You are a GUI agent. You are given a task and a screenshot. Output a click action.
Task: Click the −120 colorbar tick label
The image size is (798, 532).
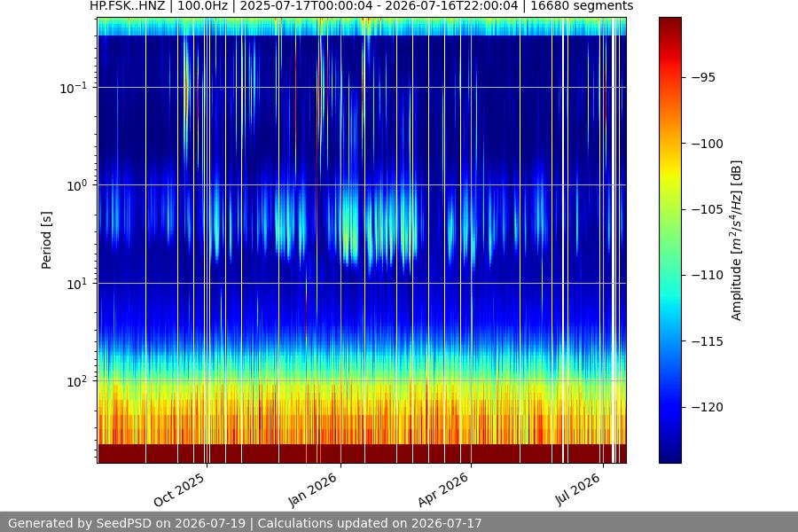pyautogui.click(x=708, y=407)
